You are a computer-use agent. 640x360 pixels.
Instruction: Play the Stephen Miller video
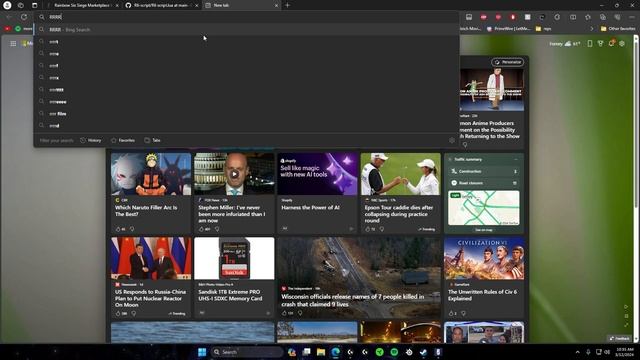point(234,174)
